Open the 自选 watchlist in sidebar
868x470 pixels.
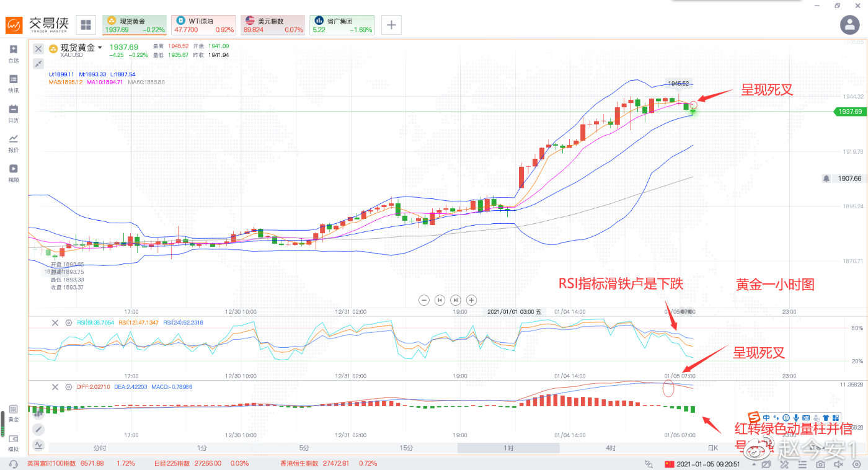coord(14,54)
